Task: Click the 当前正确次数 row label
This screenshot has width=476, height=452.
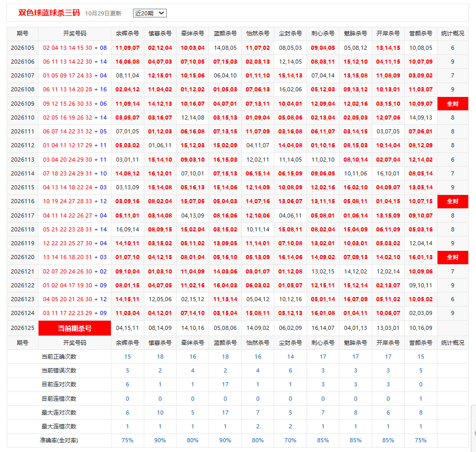Action: (59, 357)
